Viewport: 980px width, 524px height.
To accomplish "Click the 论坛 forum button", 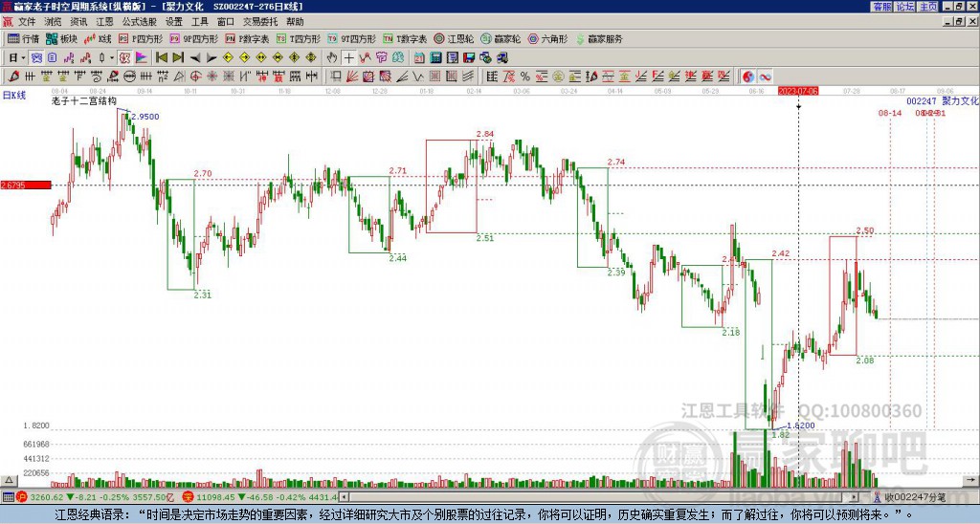I will pos(904,7).
